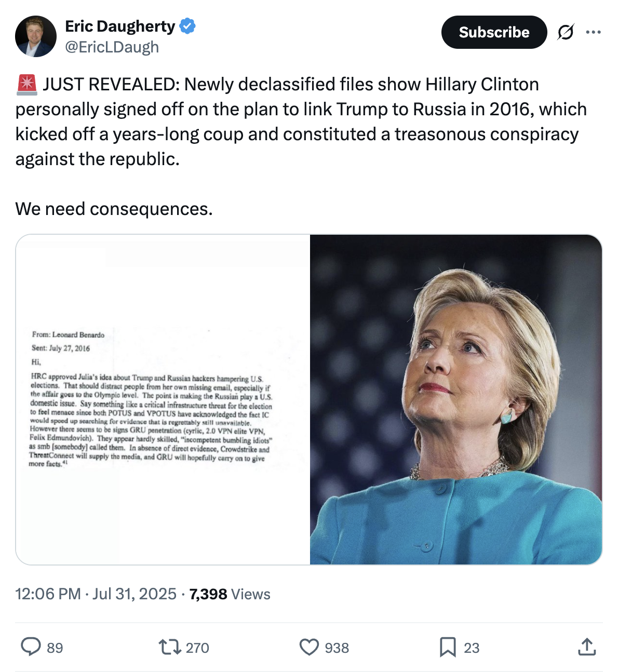Click the @EricLDaugh handle
Image resolution: width=618 pixels, height=672 pixels.
coord(112,47)
